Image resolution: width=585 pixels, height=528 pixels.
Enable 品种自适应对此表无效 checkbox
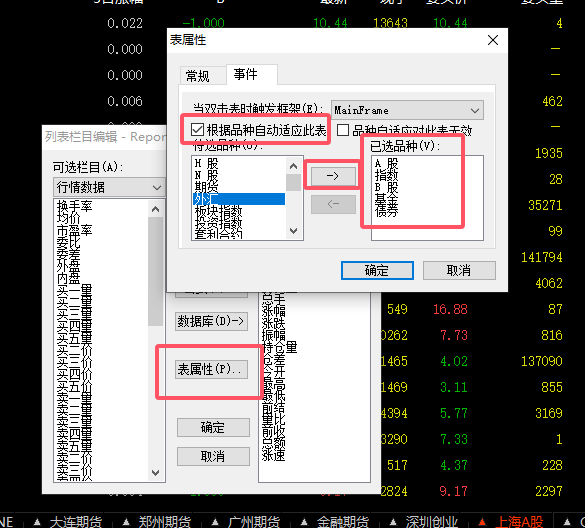[343, 130]
